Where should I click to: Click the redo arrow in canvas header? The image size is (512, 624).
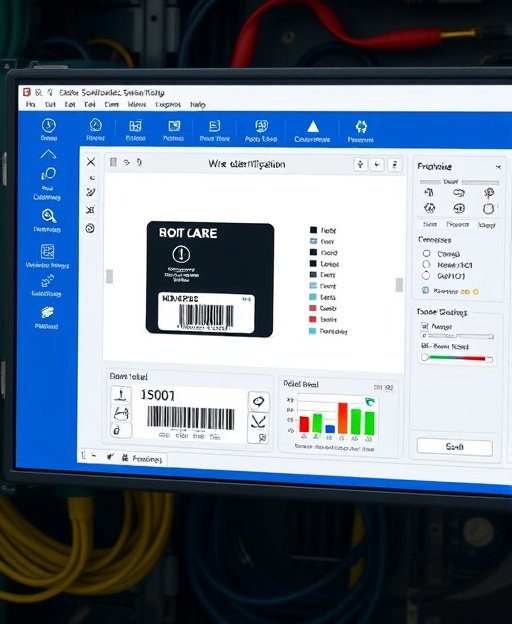coord(139,162)
